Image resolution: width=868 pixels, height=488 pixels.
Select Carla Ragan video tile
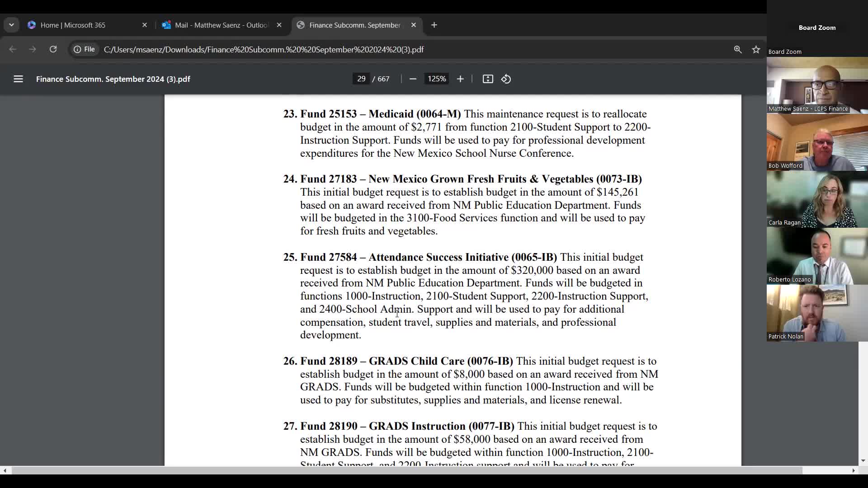coord(817,199)
